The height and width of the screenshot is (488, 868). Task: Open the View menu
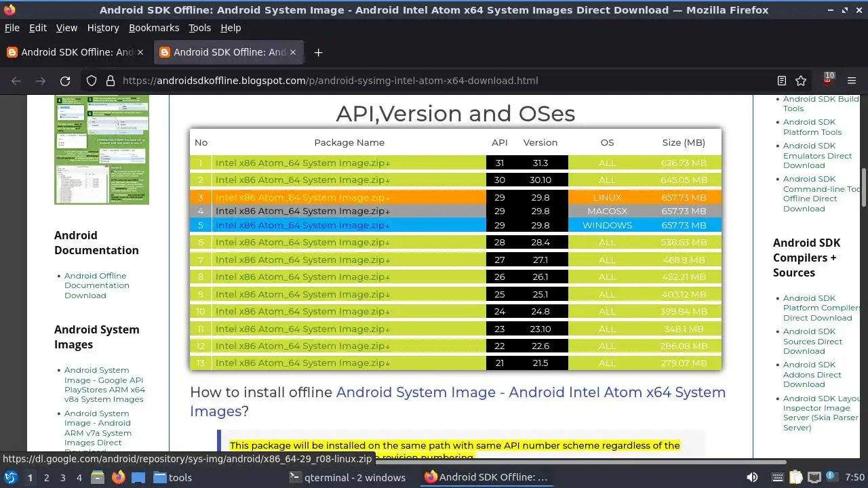(x=66, y=28)
